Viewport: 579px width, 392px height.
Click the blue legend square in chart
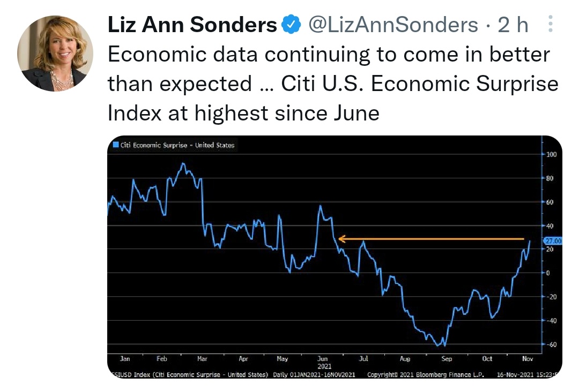point(115,145)
